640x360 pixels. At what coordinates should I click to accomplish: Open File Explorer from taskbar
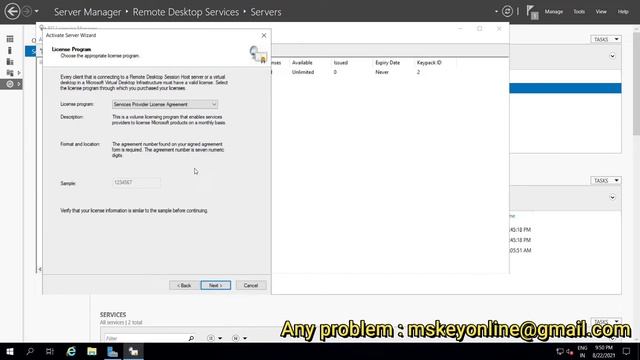pyautogui.click(x=92, y=351)
